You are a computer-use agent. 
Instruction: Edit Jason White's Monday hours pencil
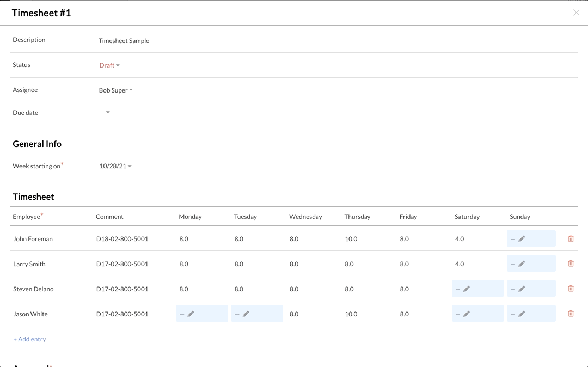(x=191, y=314)
